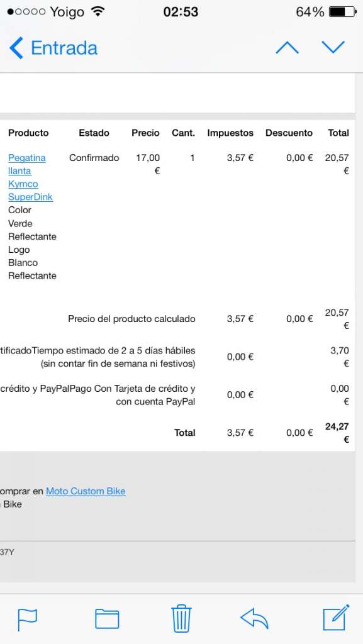363x644 pixels.
Task: Tap the back chevron beside Entrada
Action: [x=16, y=48]
